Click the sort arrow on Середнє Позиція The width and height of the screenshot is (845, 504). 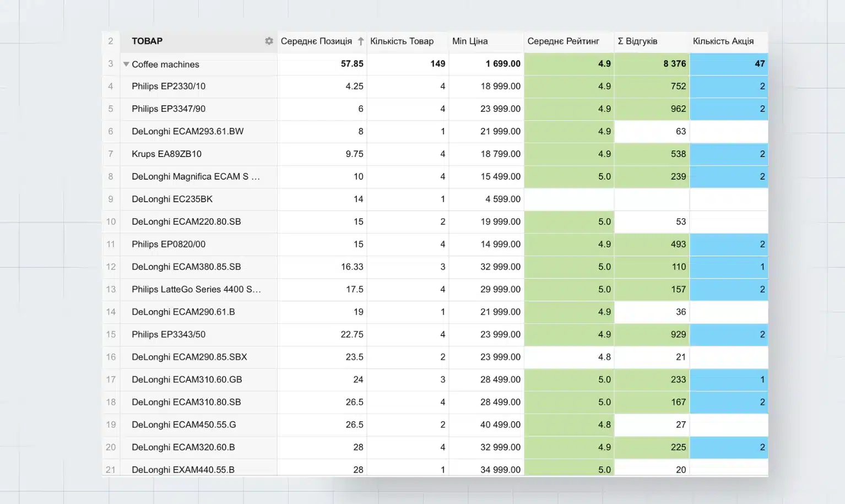(361, 41)
